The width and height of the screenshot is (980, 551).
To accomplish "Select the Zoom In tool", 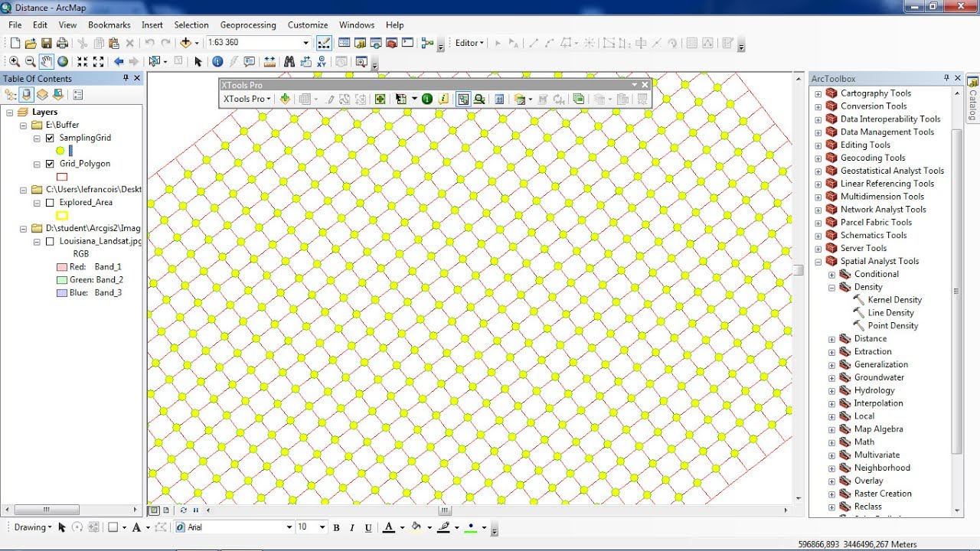I will click(x=15, y=62).
